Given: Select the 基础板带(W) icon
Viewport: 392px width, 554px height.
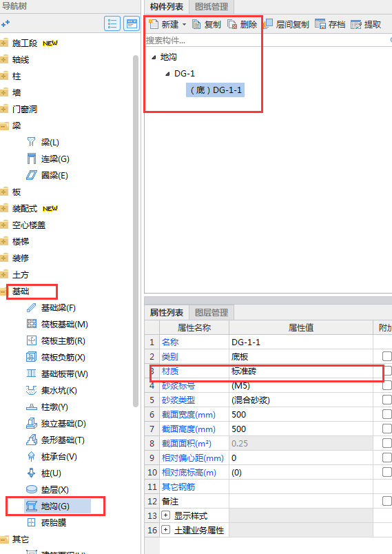Looking at the screenshot, I should click(x=32, y=373).
